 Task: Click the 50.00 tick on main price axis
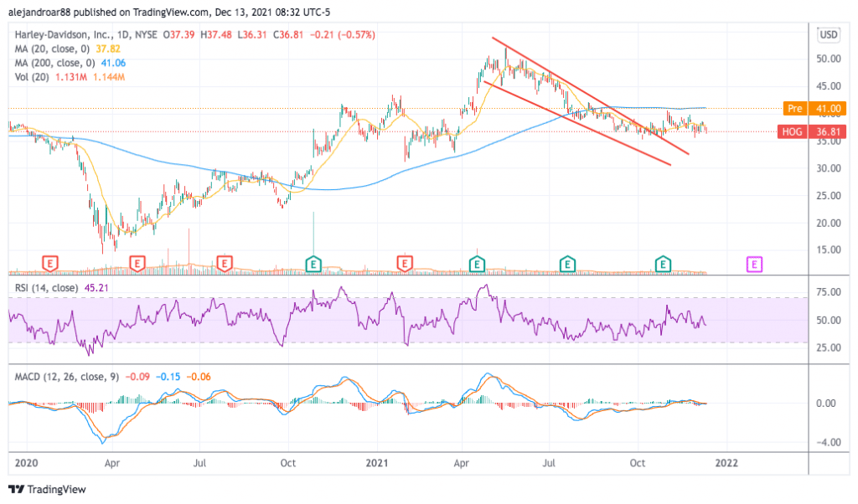829,59
